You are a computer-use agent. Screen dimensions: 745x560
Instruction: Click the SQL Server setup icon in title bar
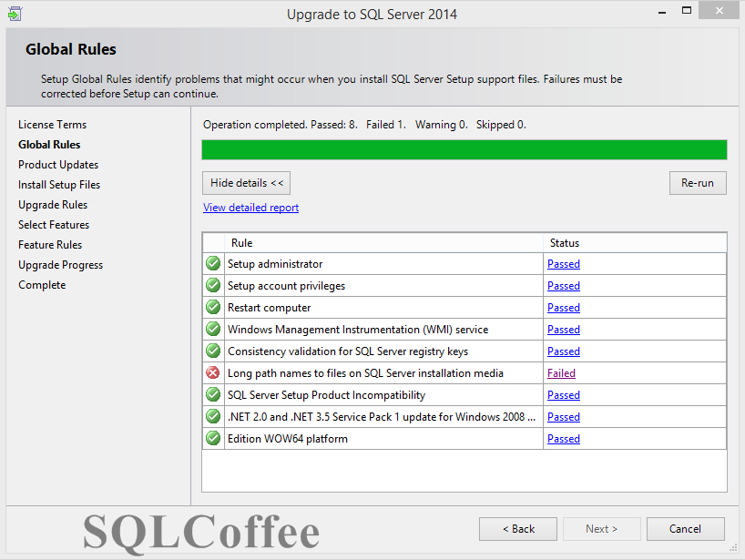[14, 14]
